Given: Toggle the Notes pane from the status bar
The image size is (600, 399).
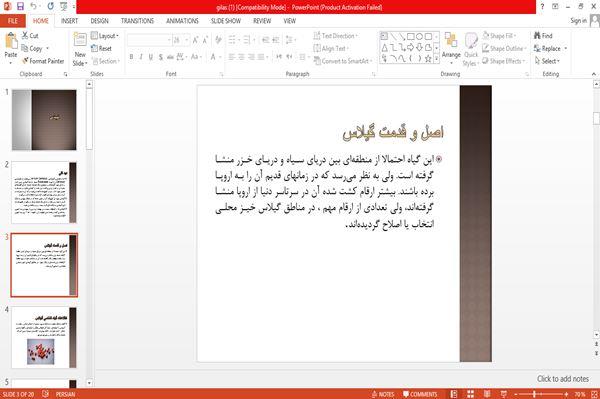Looking at the screenshot, I should pos(383,394).
